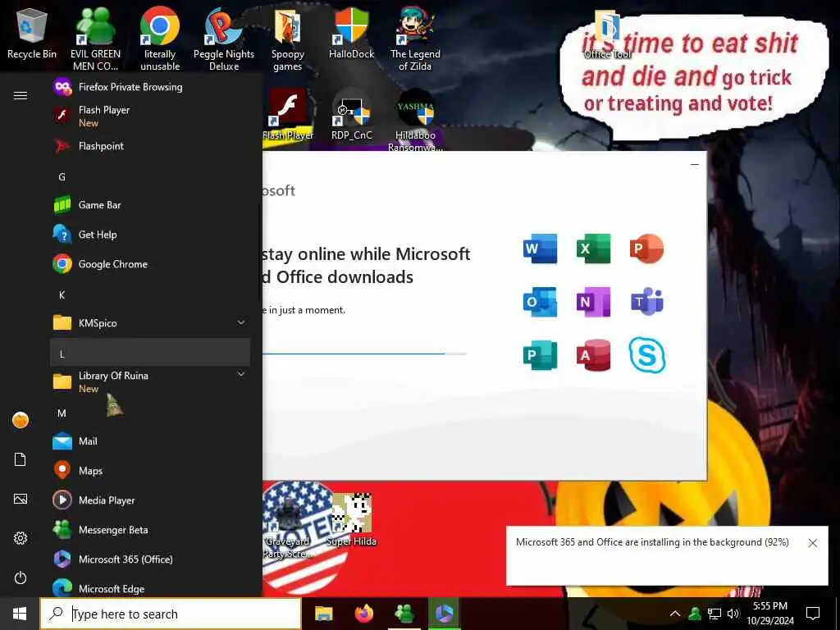The height and width of the screenshot is (630, 840).
Task: Open Pictures from Start sidebar
Action: (x=21, y=499)
